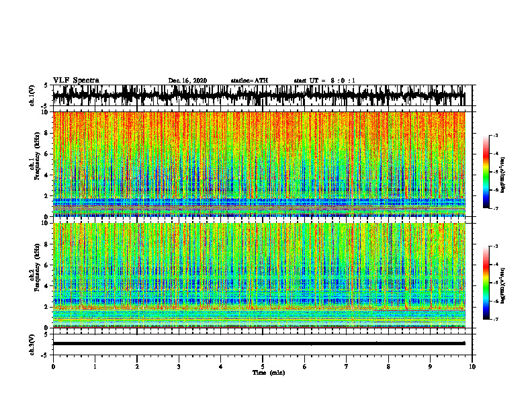Click the ch.1 voltage waveform trace panel
Screen dimensions: 532x411
click(259, 95)
